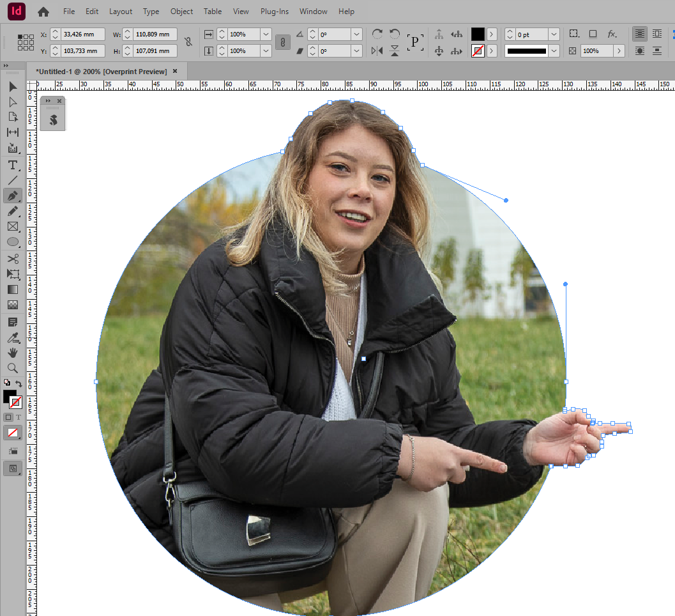This screenshot has height=616, width=675.
Task: Select the Free Transform tool
Action: coord(13,274)
